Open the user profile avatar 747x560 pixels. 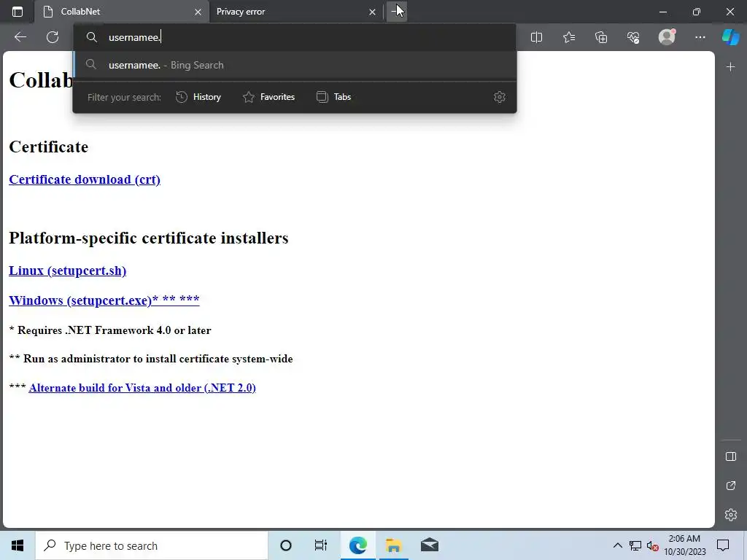pyautogui.click(x=667, y=36)
